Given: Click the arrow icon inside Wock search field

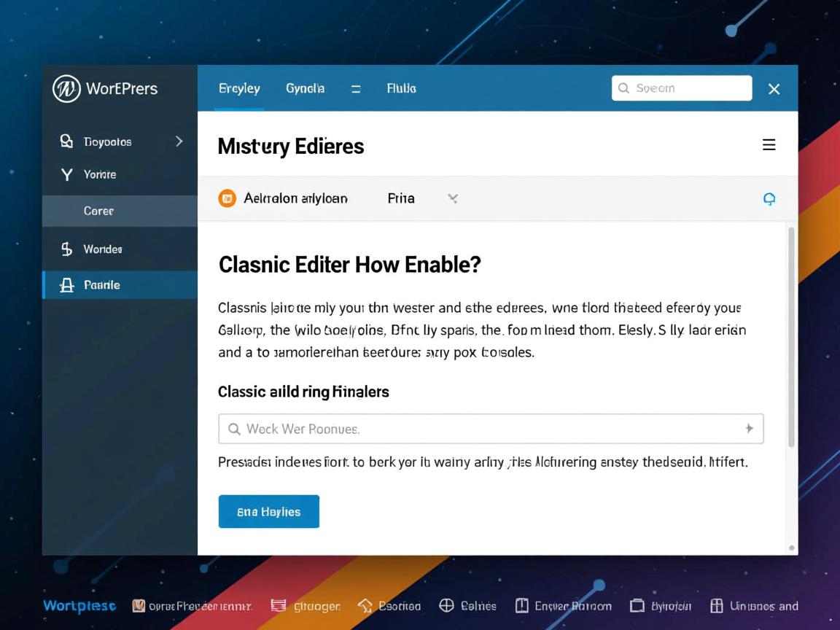Looking at the screenshot, I should [748, 429].
